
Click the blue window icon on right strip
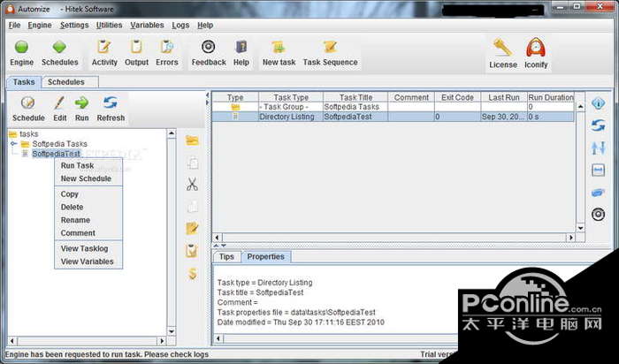(x=598, y=171)
